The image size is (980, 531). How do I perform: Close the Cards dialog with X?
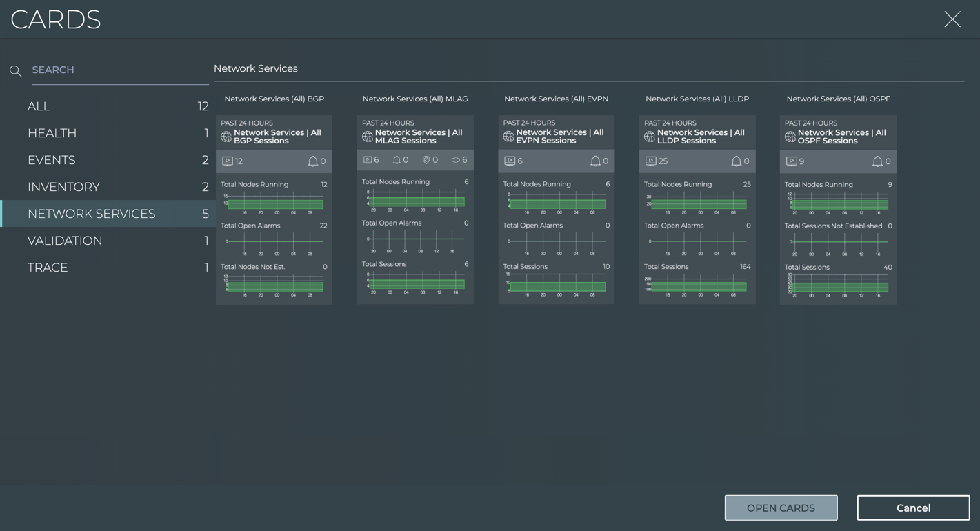point(952,19)
